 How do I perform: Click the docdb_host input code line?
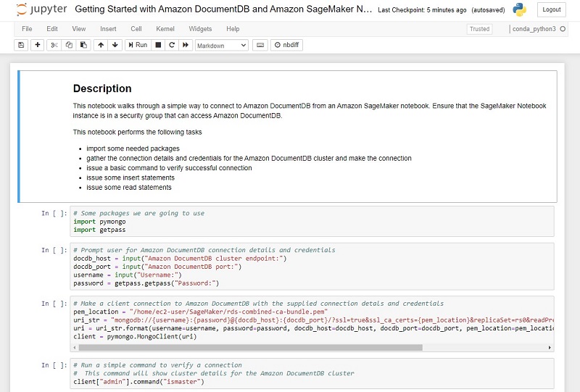pos(180,259)
